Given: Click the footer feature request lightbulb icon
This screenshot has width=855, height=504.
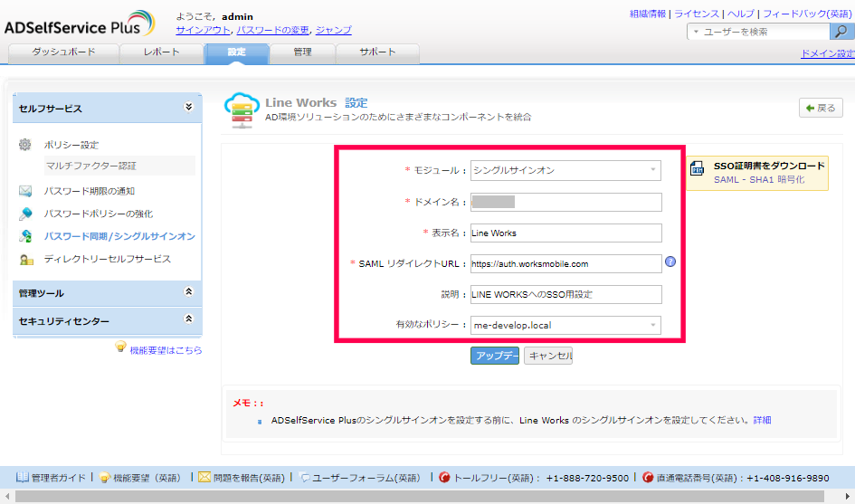Looking at the screenshot, I should (x=105, y=478).
